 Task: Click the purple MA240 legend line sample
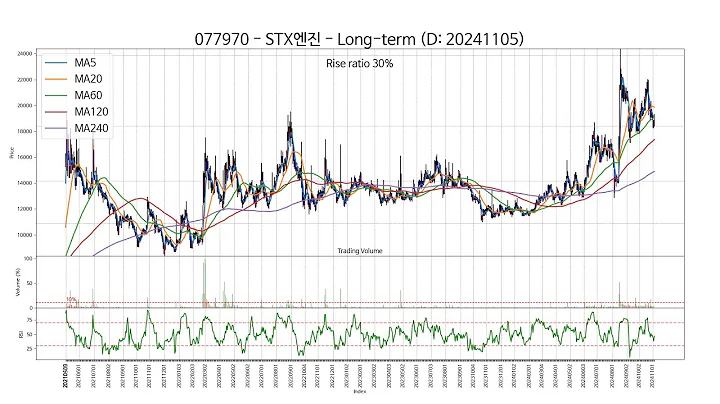(x=56, y=129)
